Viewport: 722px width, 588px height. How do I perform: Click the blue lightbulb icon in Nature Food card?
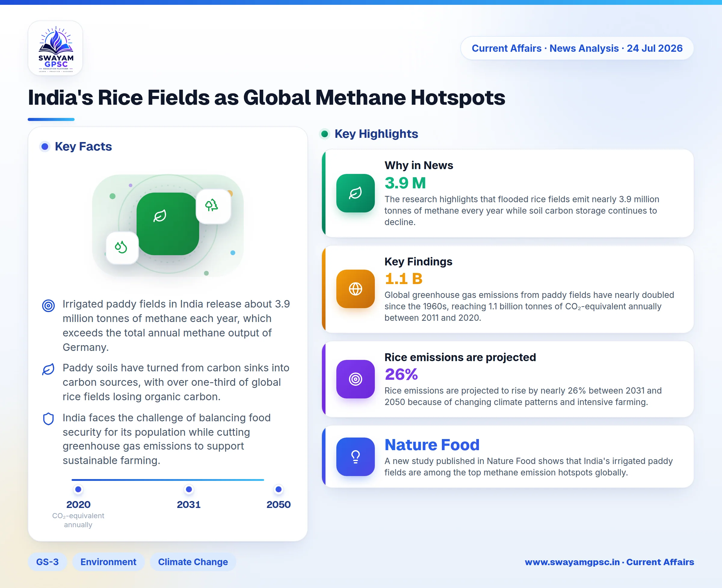[355, 456]
